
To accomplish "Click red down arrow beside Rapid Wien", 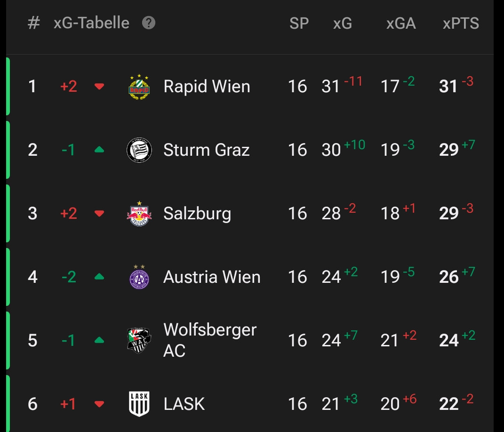I will pos(99,87).
